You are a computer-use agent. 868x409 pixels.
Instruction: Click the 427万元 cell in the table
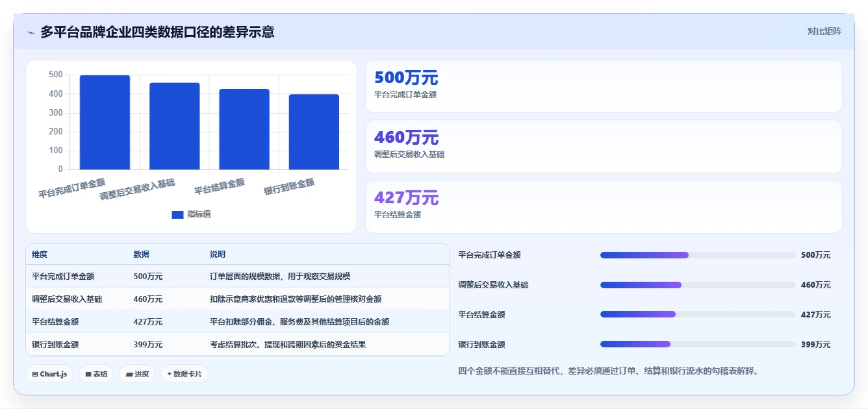148,321
